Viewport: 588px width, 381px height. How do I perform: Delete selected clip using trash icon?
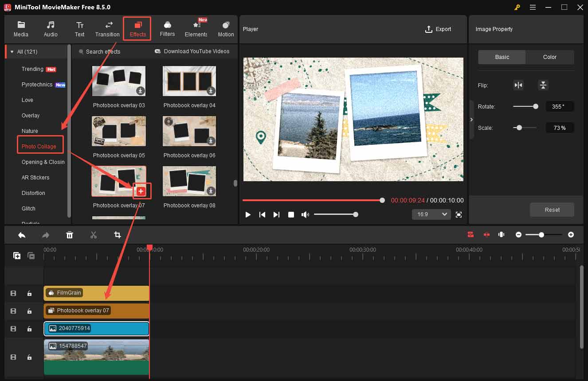[x=70, y=235]
